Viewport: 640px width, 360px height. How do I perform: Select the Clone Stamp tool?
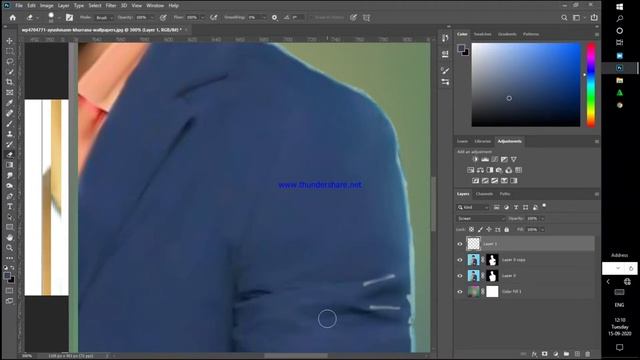tap(9, 134)
